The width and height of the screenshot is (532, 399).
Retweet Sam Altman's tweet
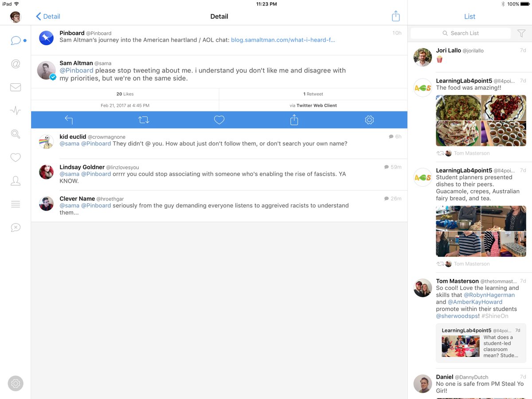144,120
